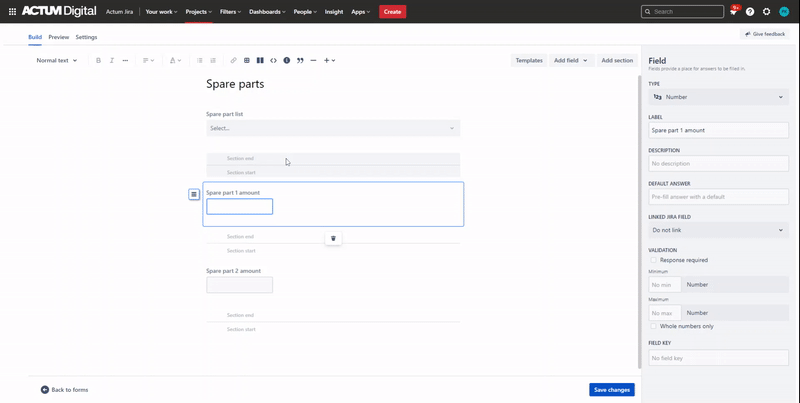Open Linked Jira field dropdown
800x403 pixels.
718,230
